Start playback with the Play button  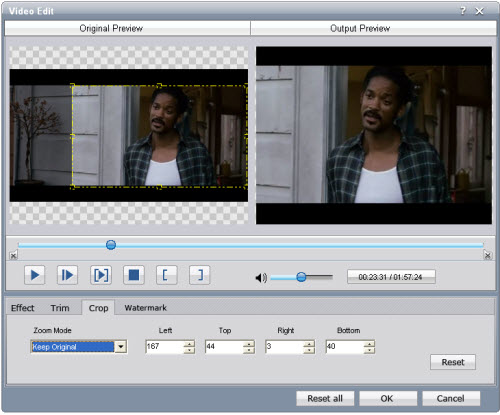click(x=35, y=275)
